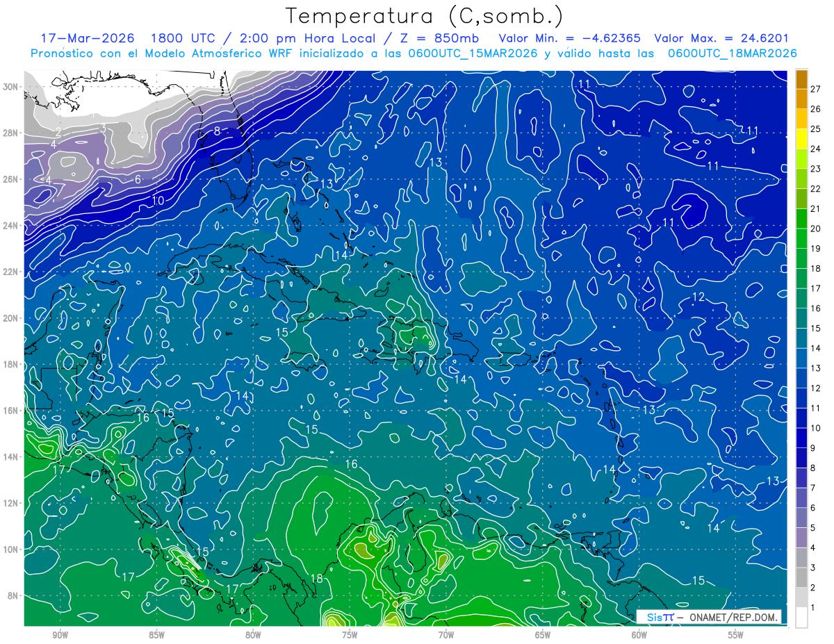This screenshot has width=834, height=644.
Task: Pick the brown legend swatch above value 27
Action: pos(801,79)
